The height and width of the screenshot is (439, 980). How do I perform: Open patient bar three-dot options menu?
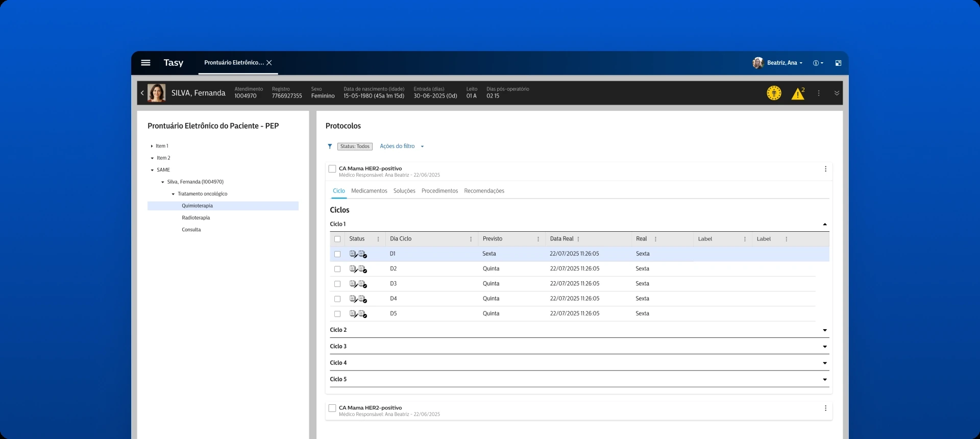tap(819, 93)
